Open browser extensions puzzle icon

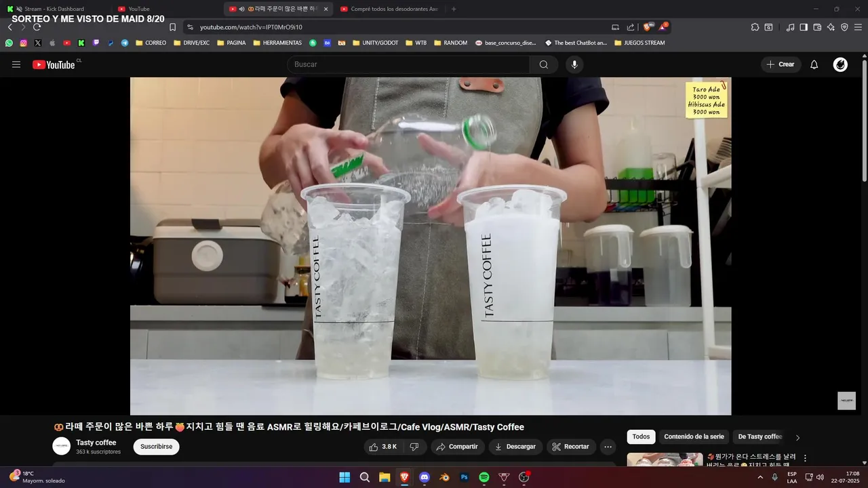point(755,27)
